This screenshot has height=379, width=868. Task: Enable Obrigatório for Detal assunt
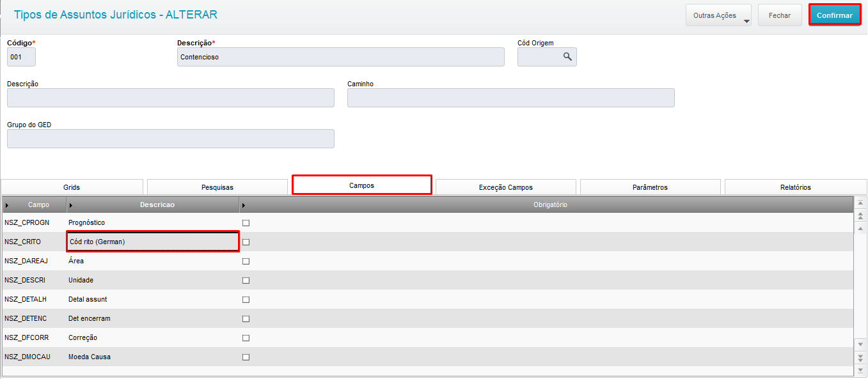[x=246, y=300]
